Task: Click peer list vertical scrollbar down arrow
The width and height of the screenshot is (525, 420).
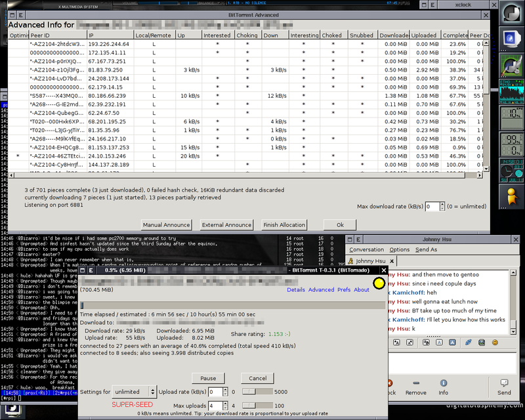Action: coord(486,169)
